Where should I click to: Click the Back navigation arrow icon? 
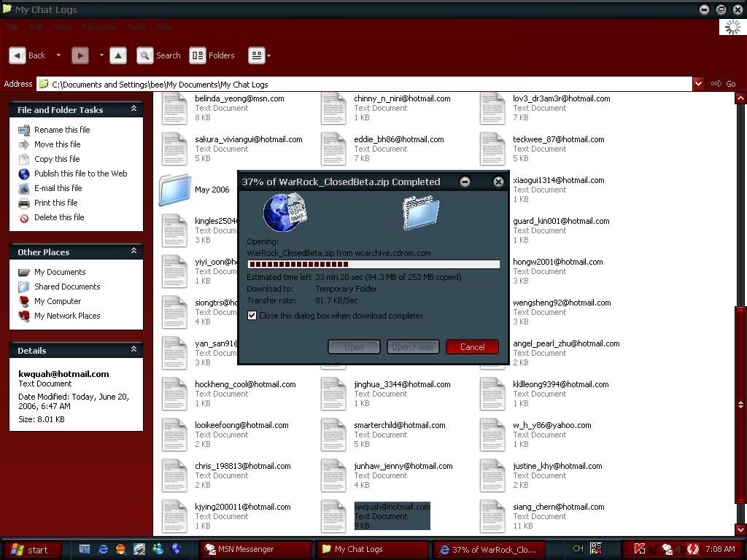click(18, 55)
